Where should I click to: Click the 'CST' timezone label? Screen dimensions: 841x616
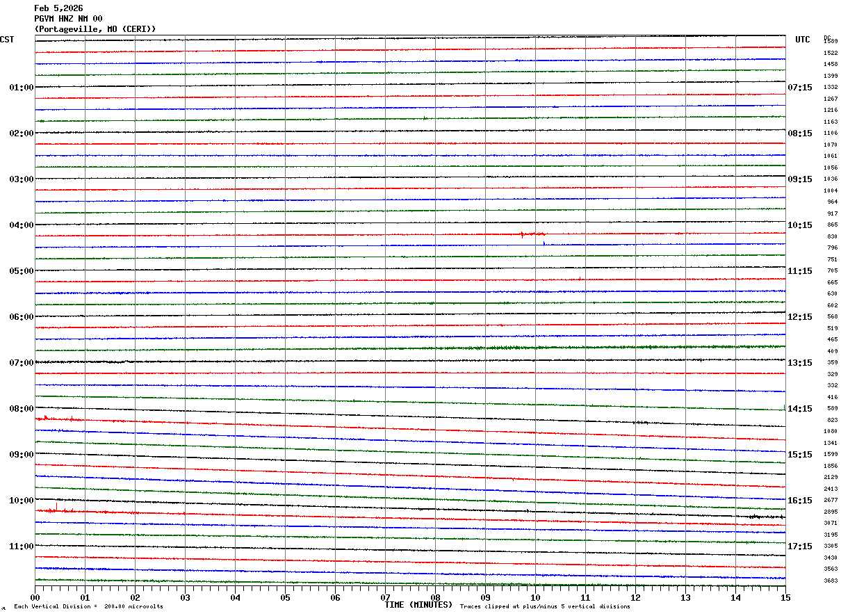click(x=7, y=40)
